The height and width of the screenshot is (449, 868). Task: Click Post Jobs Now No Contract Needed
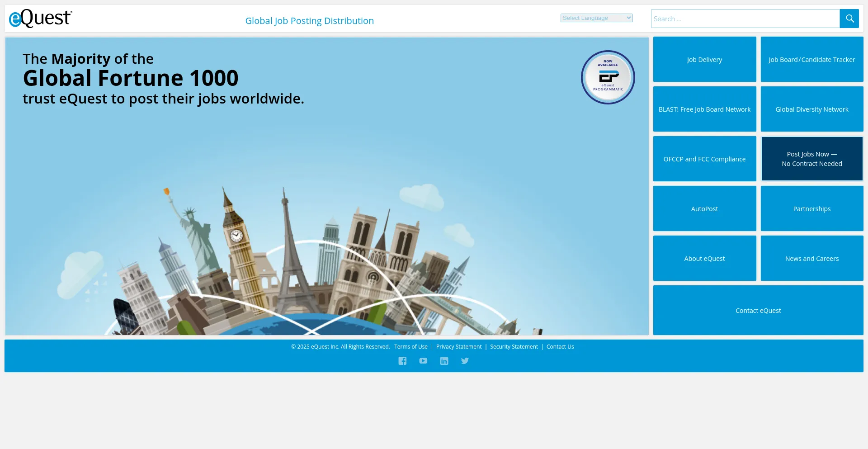point(812,159)
